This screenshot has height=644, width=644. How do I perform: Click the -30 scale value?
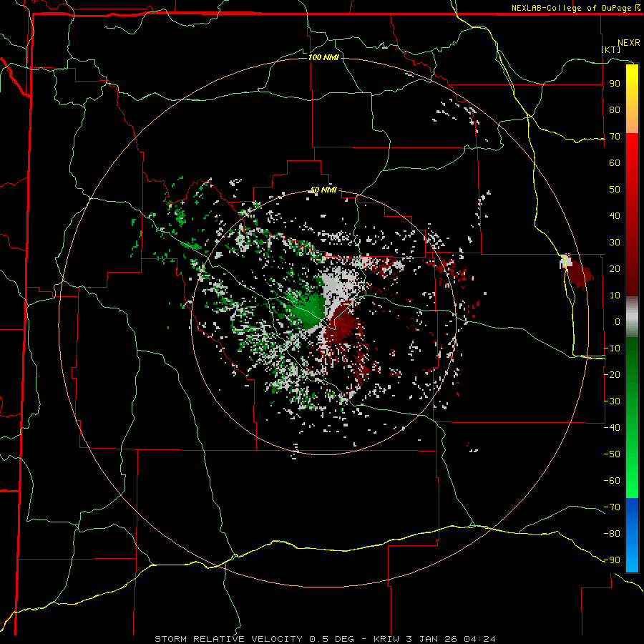(x=612, y=401)
